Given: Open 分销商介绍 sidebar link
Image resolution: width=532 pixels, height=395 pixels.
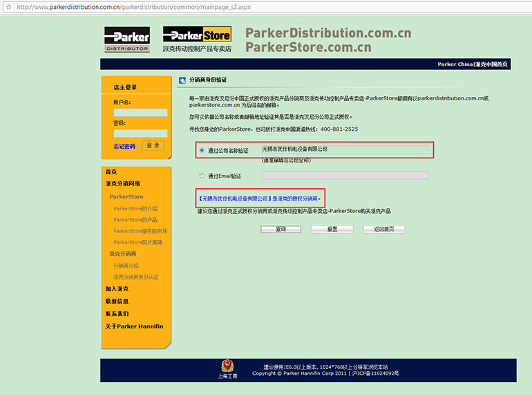Looking at the screenshot, I should point(126,266).
